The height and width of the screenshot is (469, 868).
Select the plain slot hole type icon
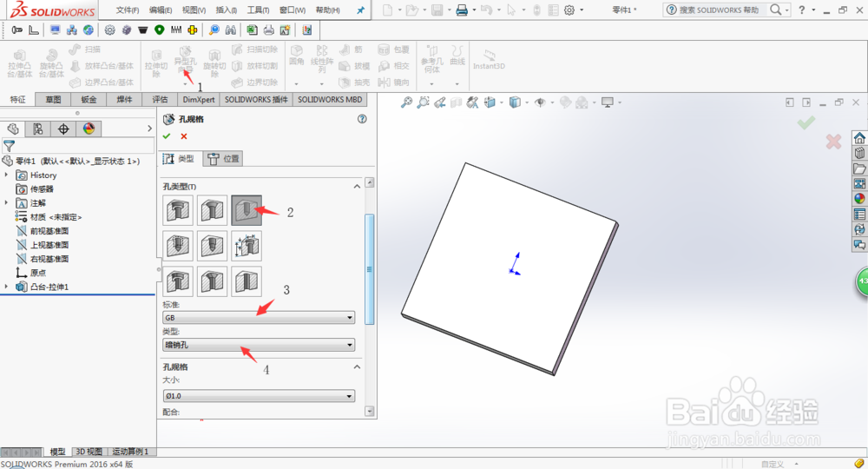[247, 281]
